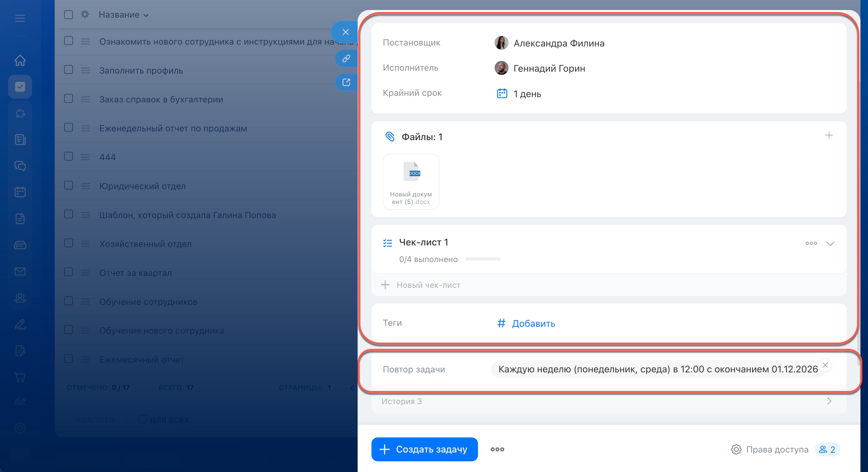The image size is (868, 472).
Task: Open the hamburger main menu
Action: click(x=20, y=18)
